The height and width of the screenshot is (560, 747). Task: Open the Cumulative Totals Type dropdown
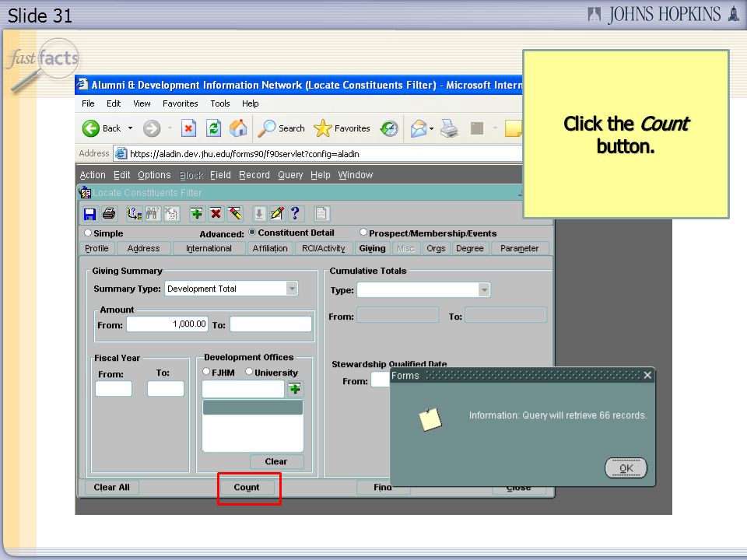(484, 289)
